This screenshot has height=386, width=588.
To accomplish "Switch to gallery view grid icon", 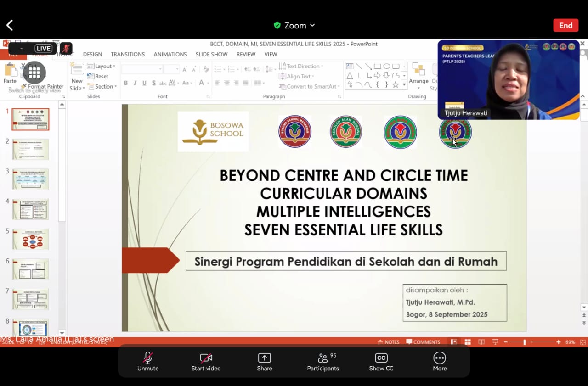I will (34, 72).
